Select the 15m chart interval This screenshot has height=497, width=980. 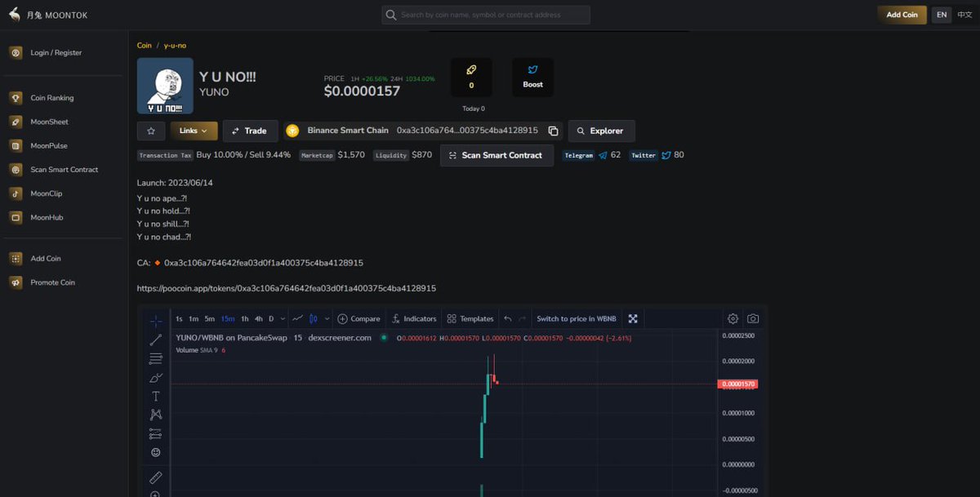(x=227, y=319)
